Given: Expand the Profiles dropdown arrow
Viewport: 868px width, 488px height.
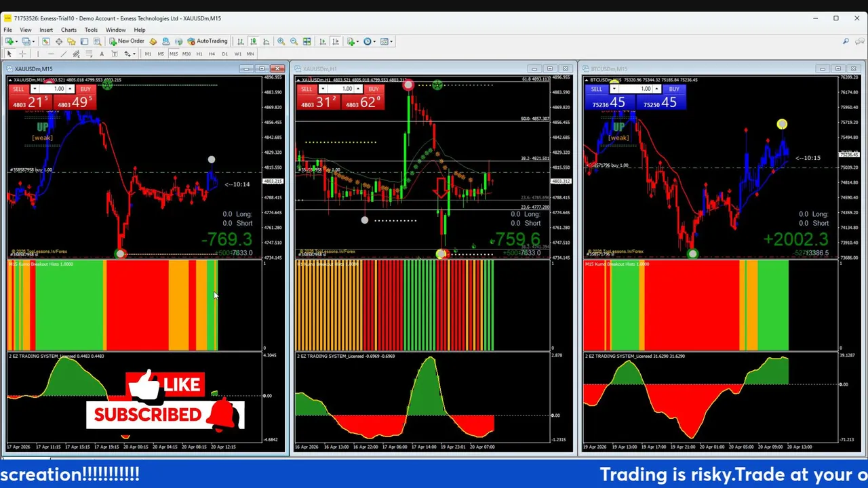Looking at the screenshot, I should 33,41.
